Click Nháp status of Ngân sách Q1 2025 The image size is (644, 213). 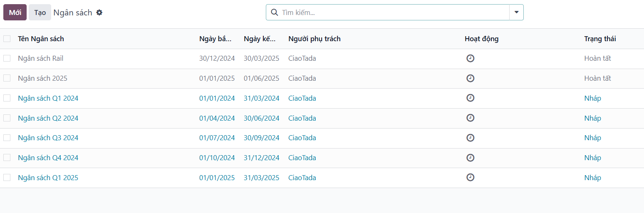tap(592, 178)
